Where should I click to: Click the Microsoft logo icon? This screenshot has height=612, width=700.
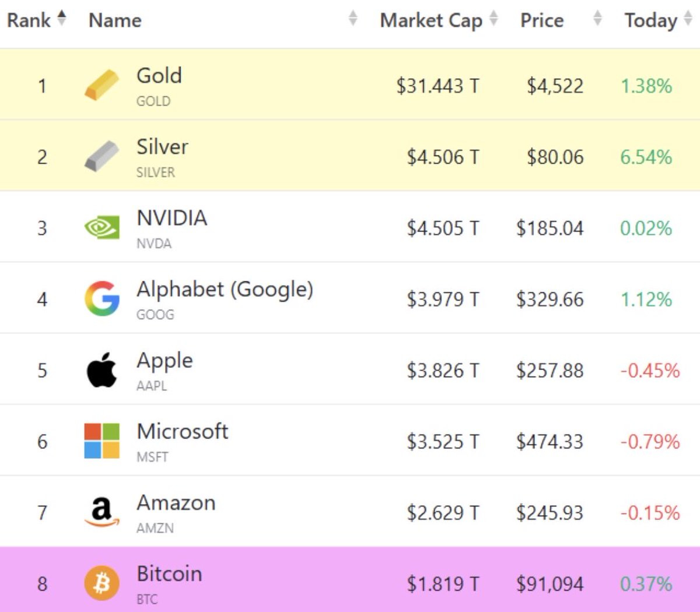click(101, 441)
